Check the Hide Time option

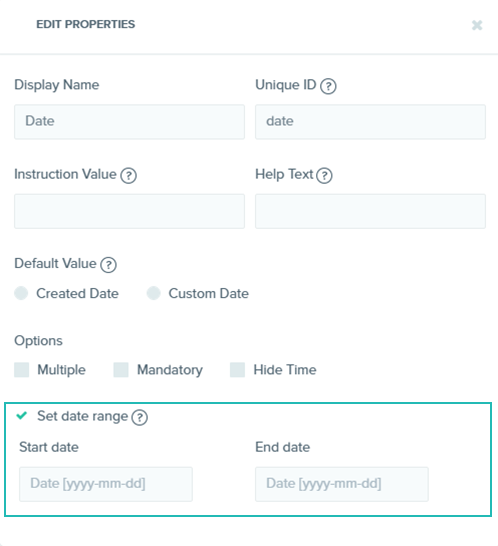(x=238, y=370)
